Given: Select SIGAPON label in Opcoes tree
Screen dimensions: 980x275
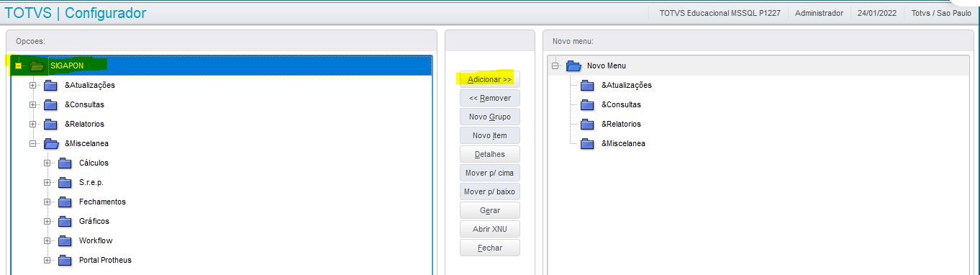Looking at the screenshot, I should (67, 66).
